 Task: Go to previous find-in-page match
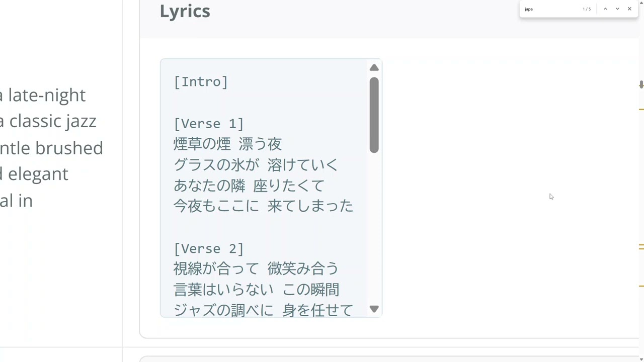(605, 9)
